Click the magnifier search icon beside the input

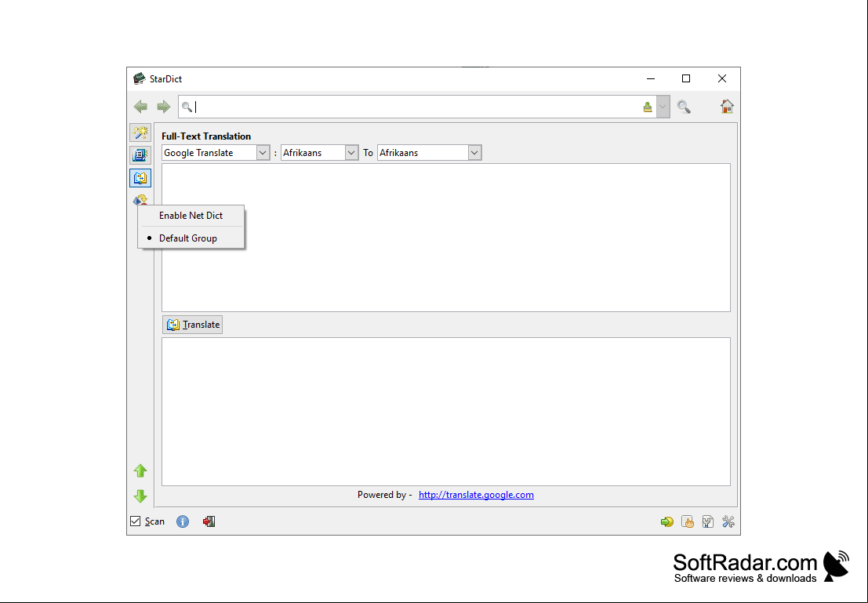coord(684,107)
